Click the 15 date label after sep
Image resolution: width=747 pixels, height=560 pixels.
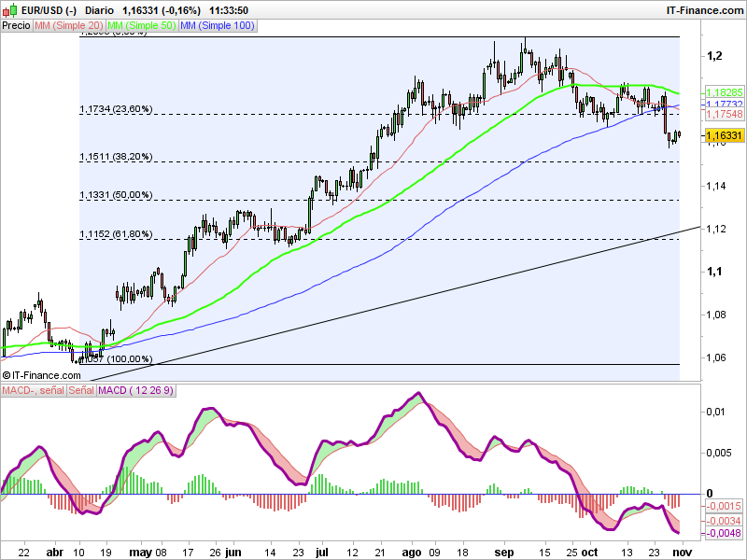point(544,553)
